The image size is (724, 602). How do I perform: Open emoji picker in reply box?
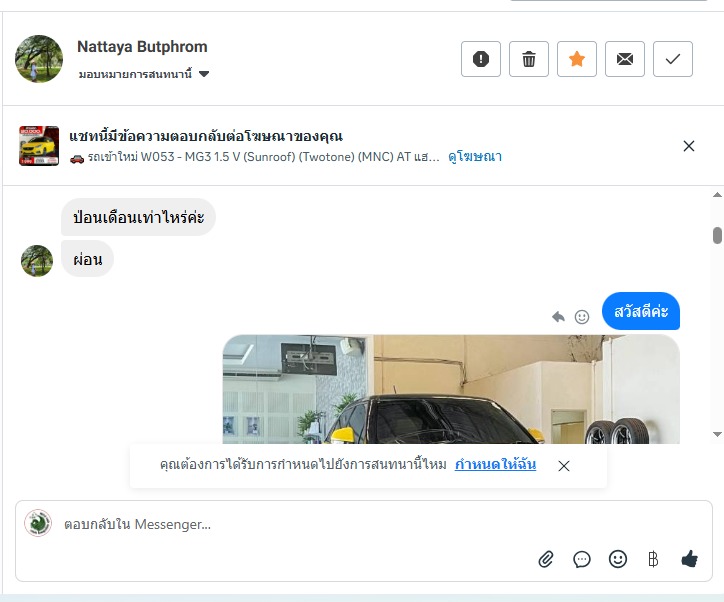[x=618, y=559]
